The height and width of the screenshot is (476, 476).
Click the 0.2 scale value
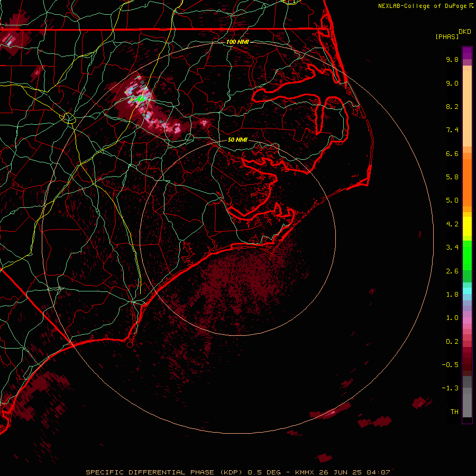tap(452, 342)
